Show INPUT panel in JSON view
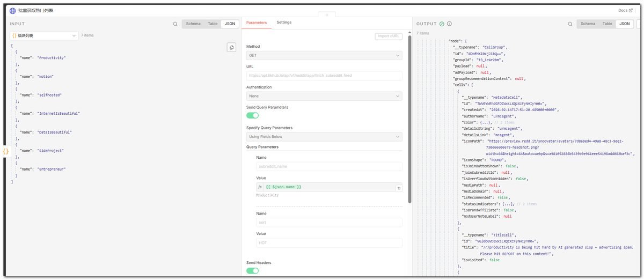The image size is (644, 280). 229,24
